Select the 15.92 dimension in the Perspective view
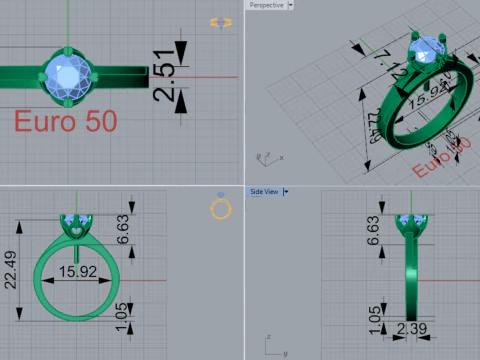This screenshot has width=480, height=360. 428,96
